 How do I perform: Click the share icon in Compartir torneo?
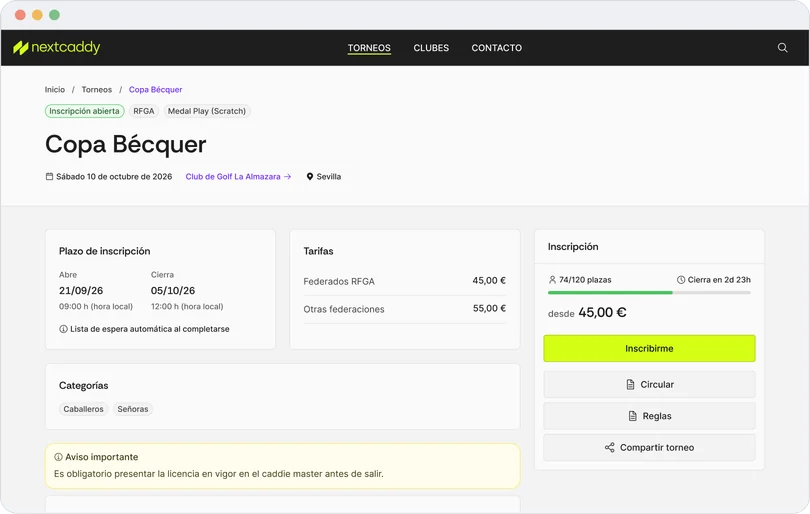[x=610, y=448]
